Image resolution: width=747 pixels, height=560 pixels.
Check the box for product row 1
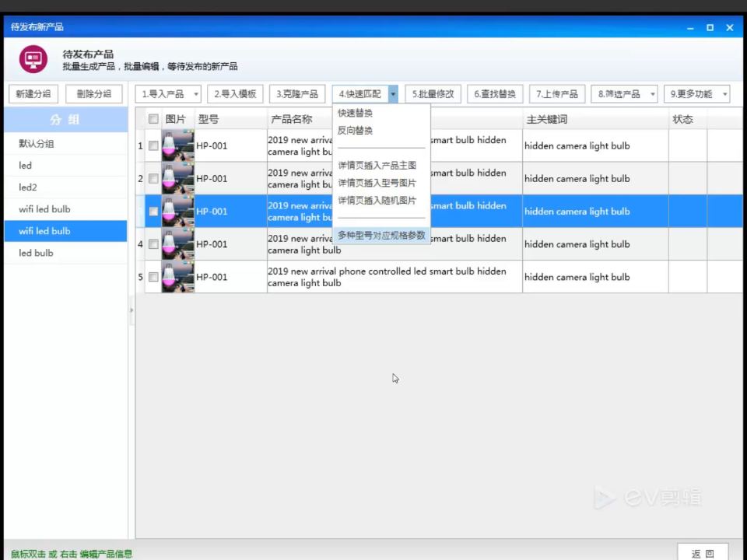(x=153, y=145)
